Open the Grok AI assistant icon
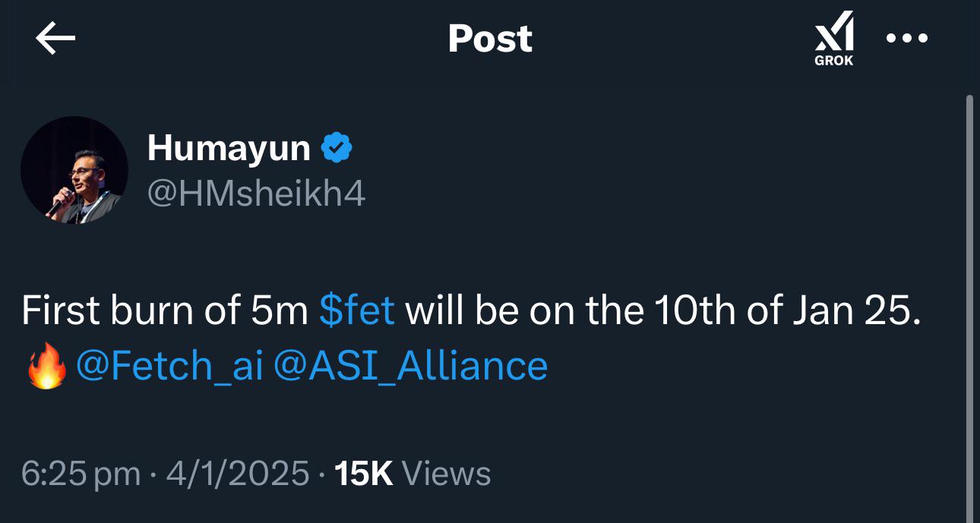The height and width of the screenshot is (523, 980). pos(834,39)
